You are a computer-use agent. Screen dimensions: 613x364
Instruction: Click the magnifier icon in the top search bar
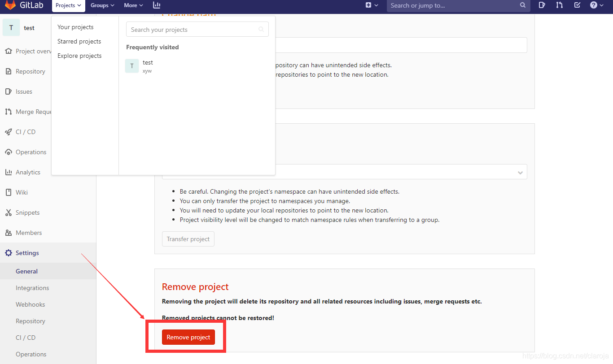pyautogui.click(x=523, y=5)
